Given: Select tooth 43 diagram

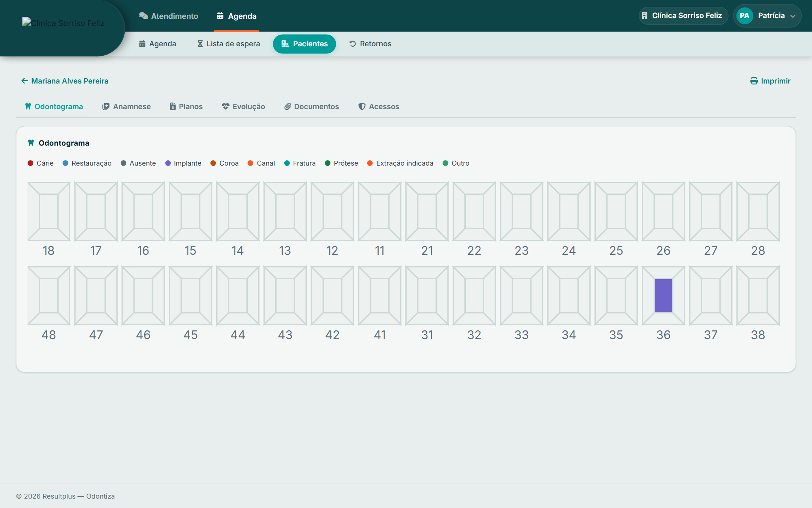Looking at the screenshot, I should (x=285, y=295).
